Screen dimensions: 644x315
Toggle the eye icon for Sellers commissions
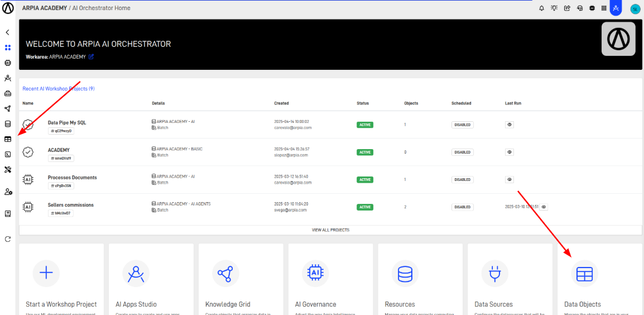pos(544,207)
